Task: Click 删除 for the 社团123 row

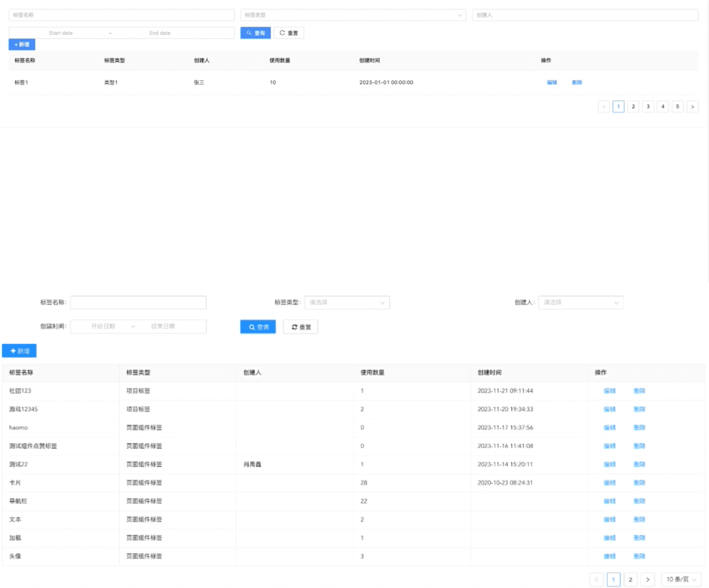Action: point(639,391)
